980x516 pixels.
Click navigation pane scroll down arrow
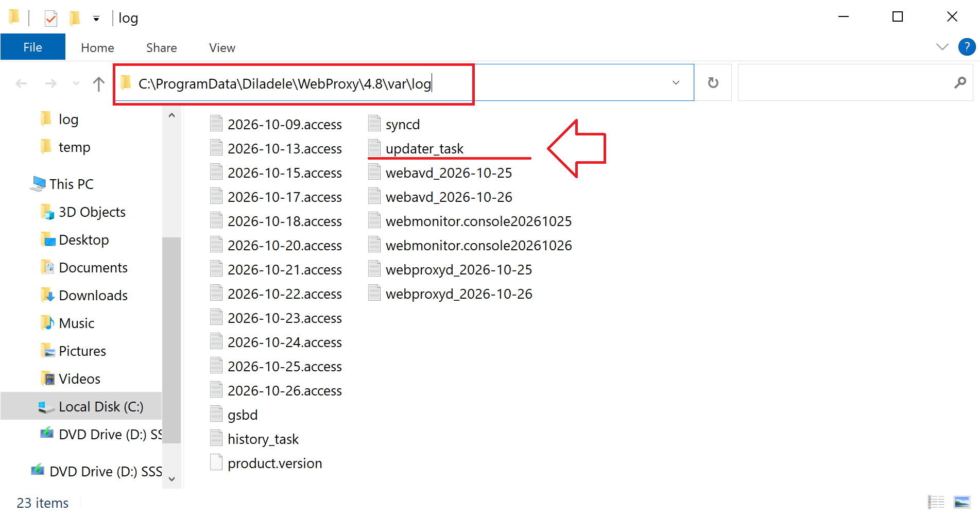coord(171,479)
